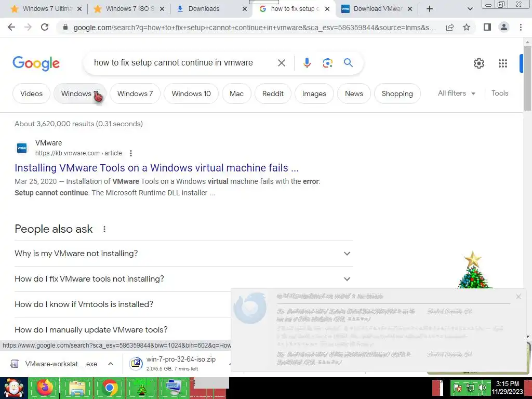Screen dimensions: 532x399
Task: Click the Google logo
Action: [36, 63]
